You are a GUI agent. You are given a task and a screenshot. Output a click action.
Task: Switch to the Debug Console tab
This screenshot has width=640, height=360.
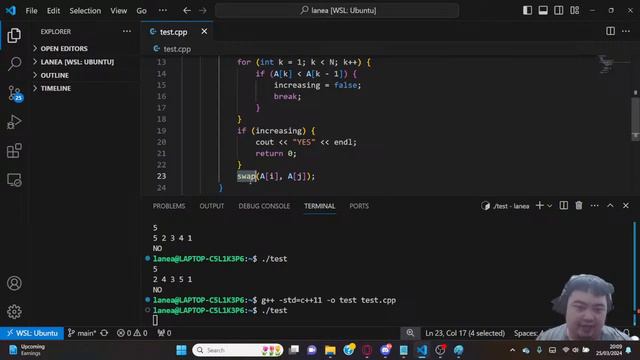click(x=264, y=206)
